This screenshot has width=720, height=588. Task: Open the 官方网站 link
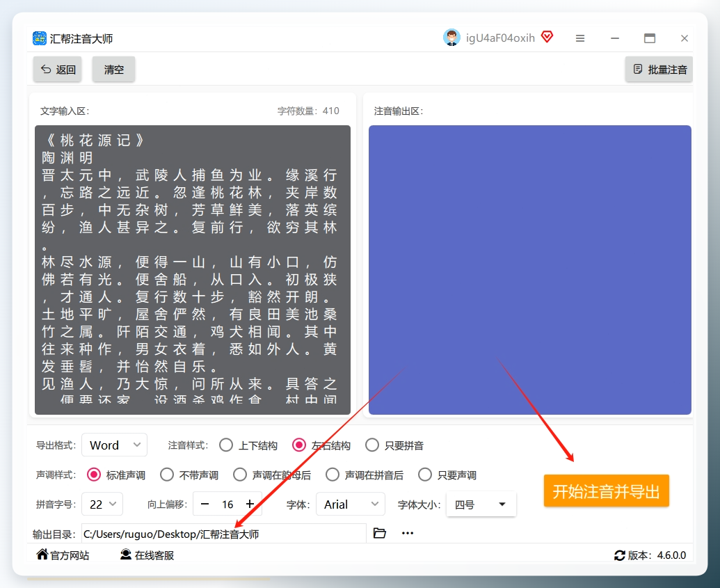click(63, 555)
